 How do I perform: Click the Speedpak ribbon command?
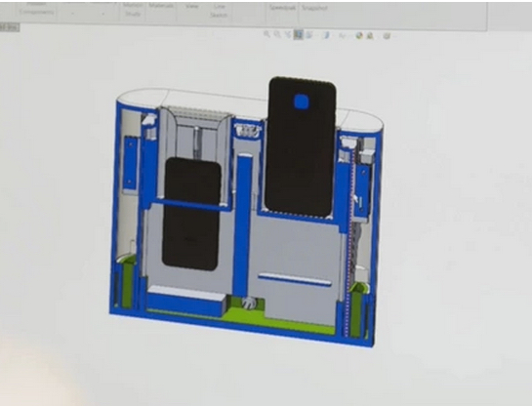point(282,8)
